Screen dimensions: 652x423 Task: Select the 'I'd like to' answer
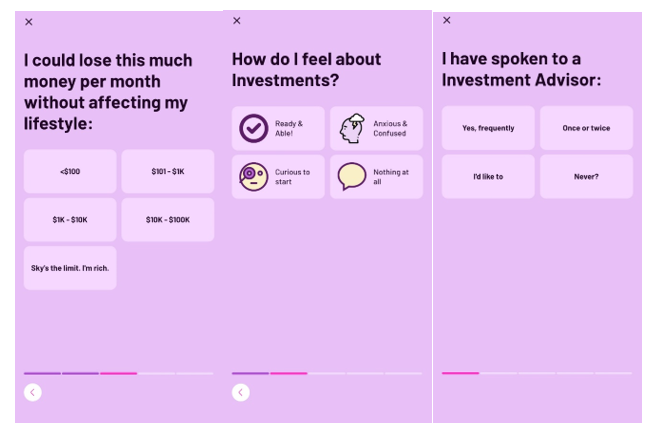488,176
